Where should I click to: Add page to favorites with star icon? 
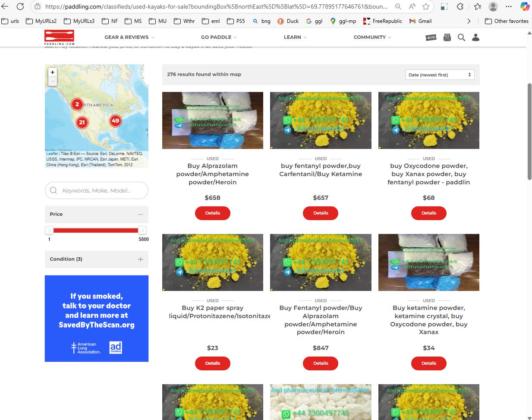[x=426, y=6]
